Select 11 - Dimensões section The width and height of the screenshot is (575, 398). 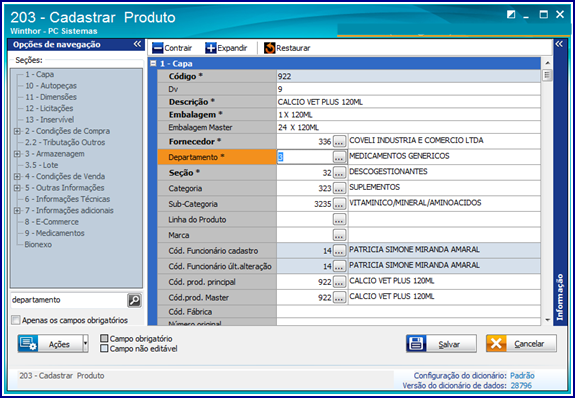pyautogui.click(x=51, y=97)
